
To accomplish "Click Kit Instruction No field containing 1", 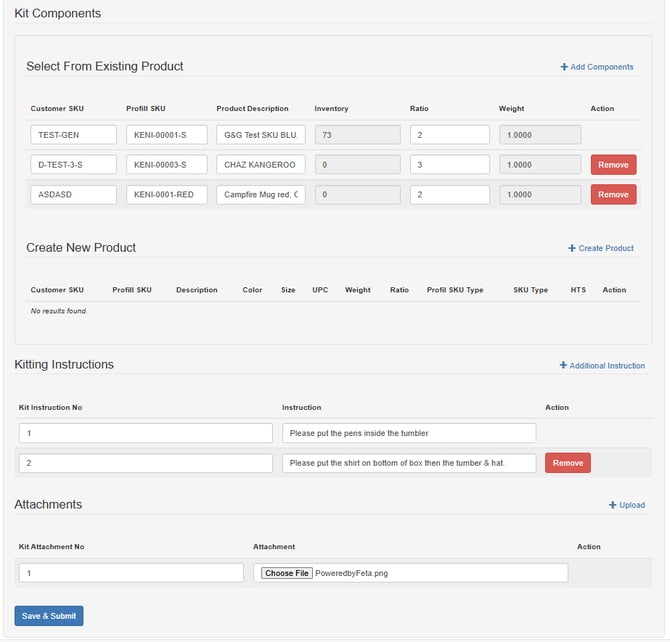I will [145, 433].
